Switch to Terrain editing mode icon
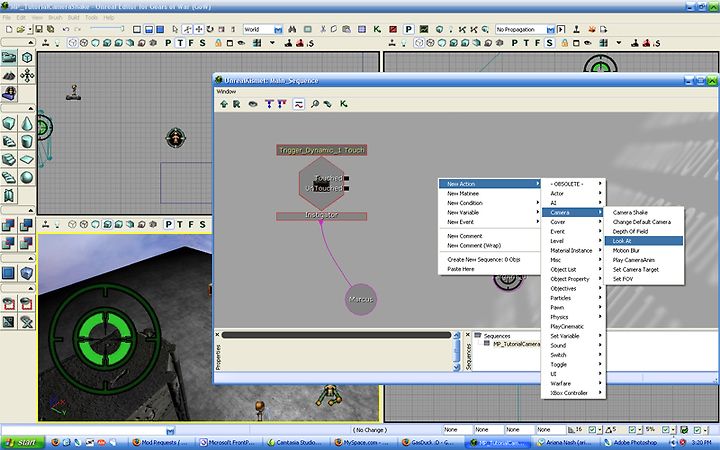The width and height of the screenshot is (720, 450). pos(9,75)
